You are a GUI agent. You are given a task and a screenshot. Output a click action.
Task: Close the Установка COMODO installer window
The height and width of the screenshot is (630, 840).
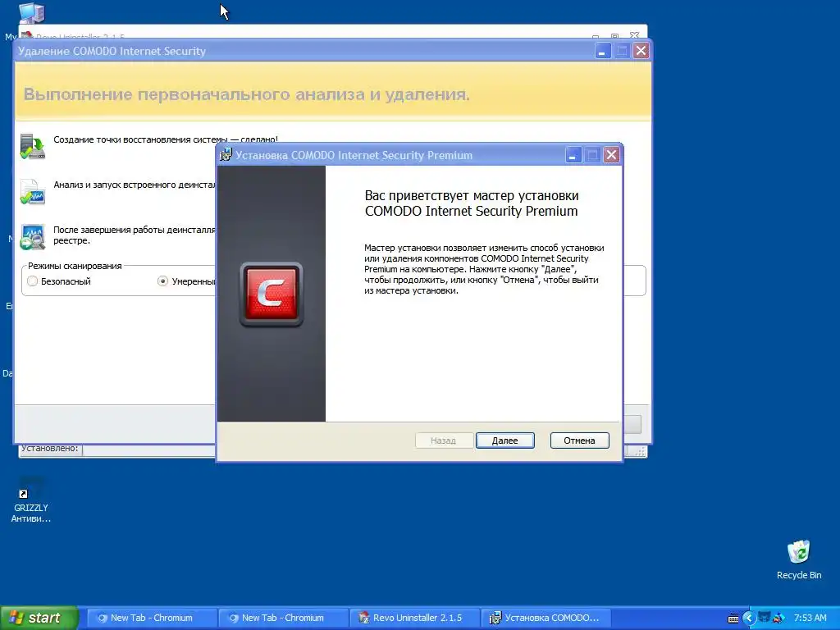(611, 155)
